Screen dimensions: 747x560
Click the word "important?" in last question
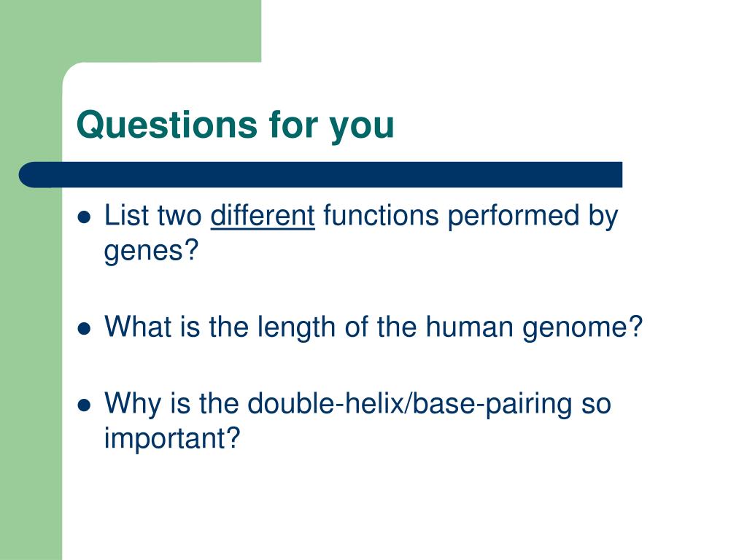coord(172,438)
